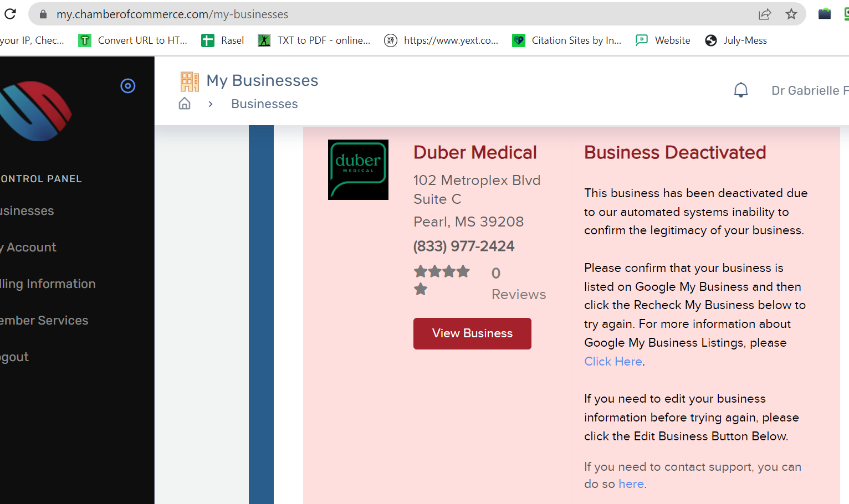Follow the Click Here link
Viewport: 849px width, 504px height.
pos(613,361)
